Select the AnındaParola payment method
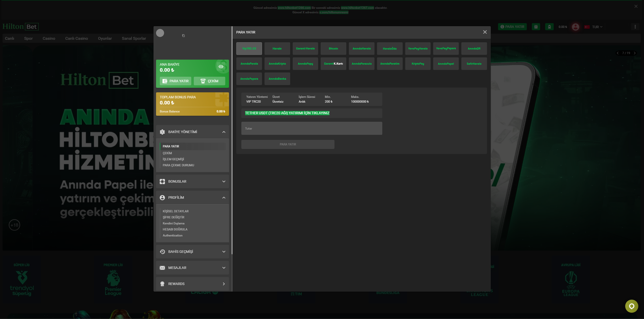 (x=249, y=64)
